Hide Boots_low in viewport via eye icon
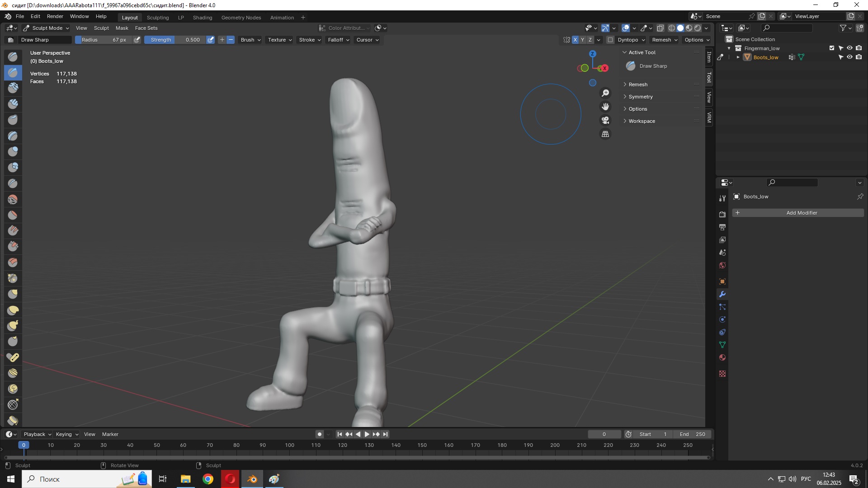 (849, 57)
